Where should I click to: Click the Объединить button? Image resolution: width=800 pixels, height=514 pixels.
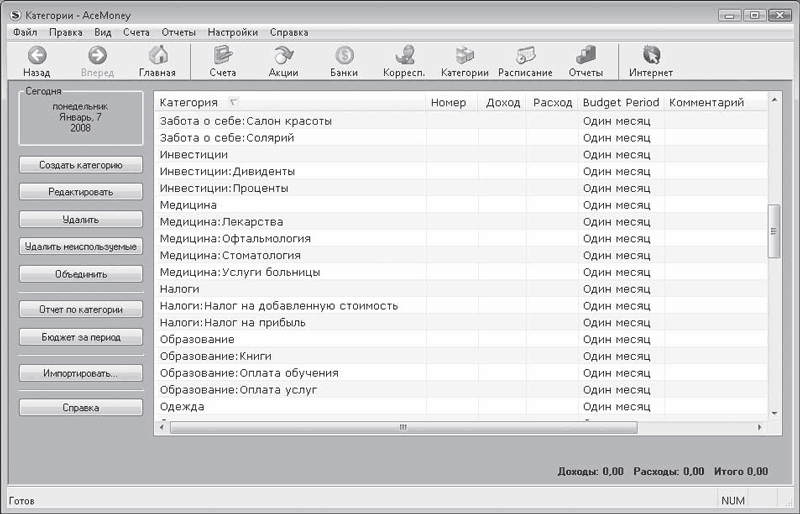click(x=81, y=274)
